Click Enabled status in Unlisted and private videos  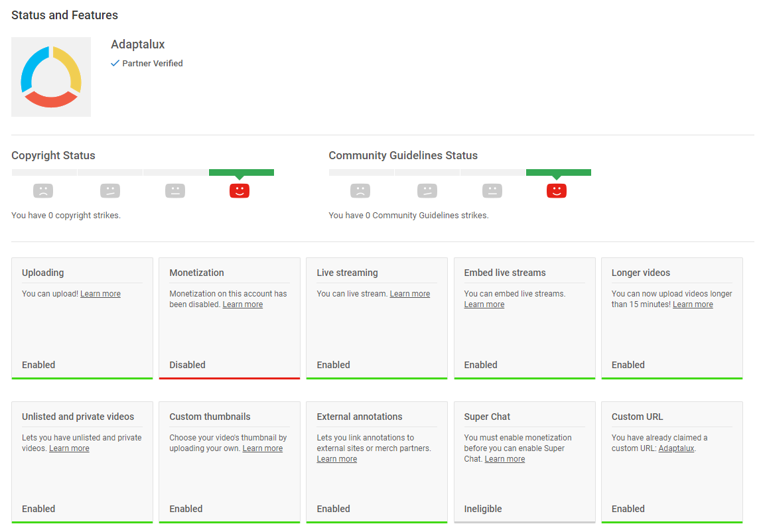click(x=38, y=509)
